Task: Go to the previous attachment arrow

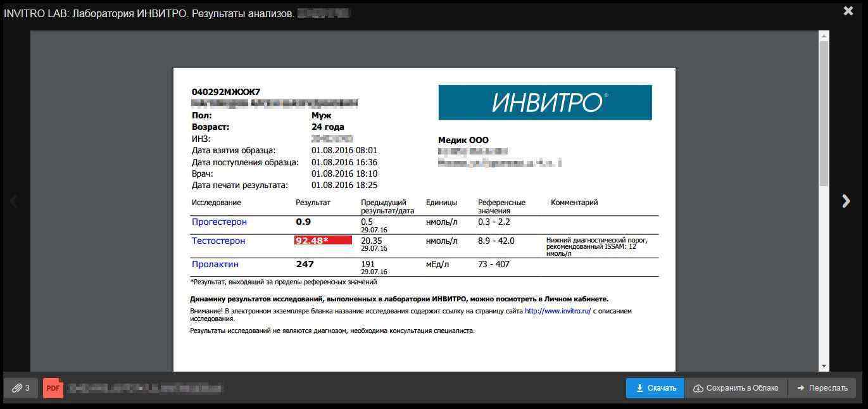Action: click(14, 201)
